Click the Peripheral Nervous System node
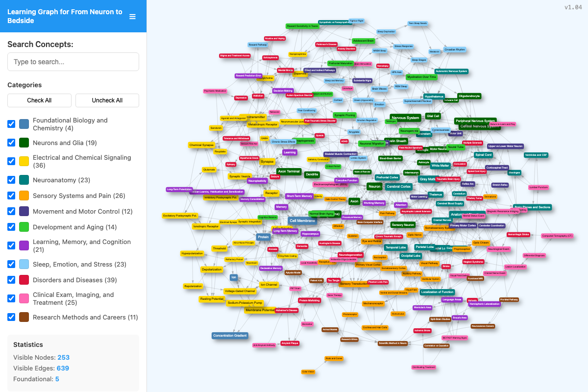 click(x=475, y=121)
